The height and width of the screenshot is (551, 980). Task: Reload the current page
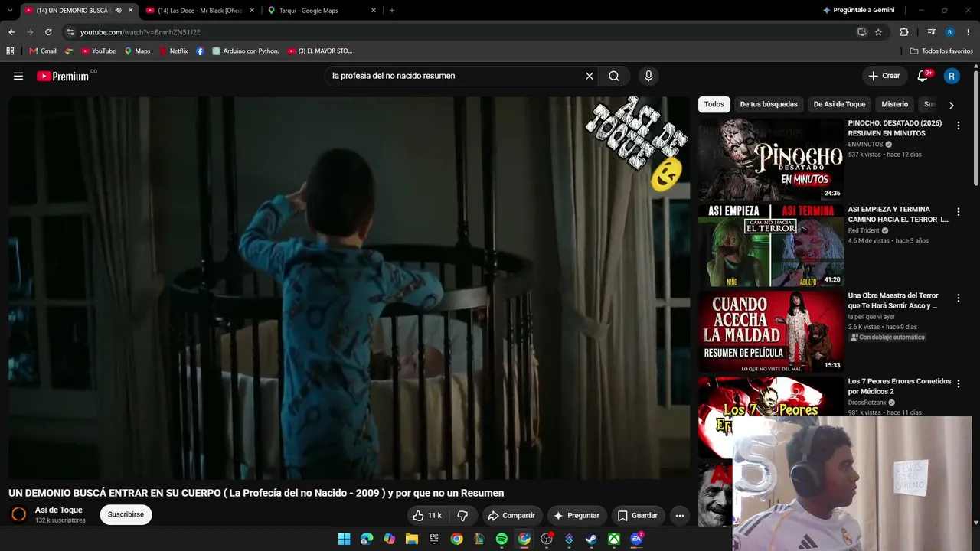(x=48, y=32)
